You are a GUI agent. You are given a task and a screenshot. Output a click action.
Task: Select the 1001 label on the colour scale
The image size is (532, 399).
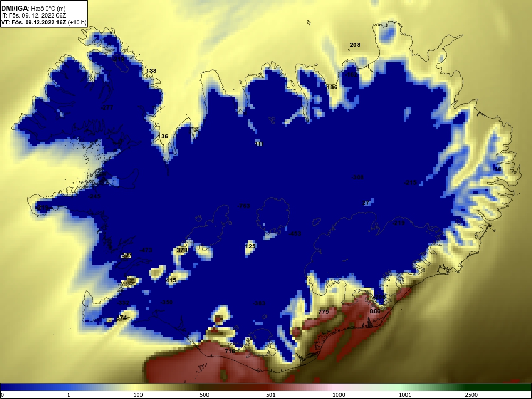(405, 395)
